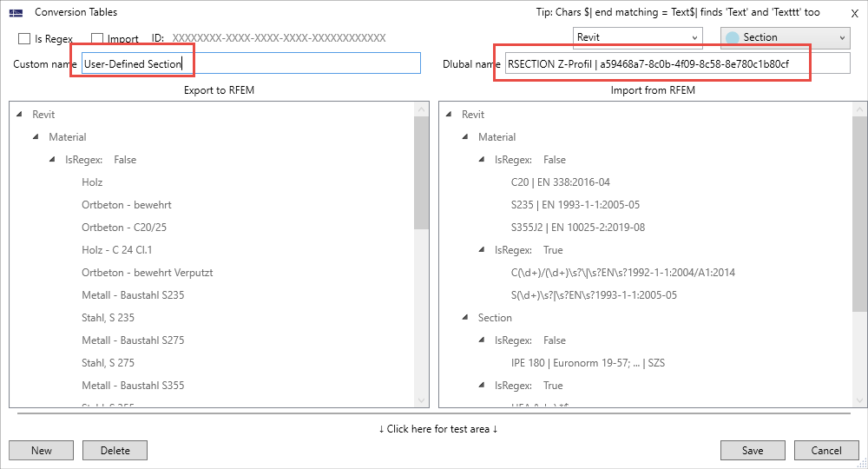Collapse Material node in Import from RFEM tree
The width and height of the screenshot is (868, 469).
point(465,136)
